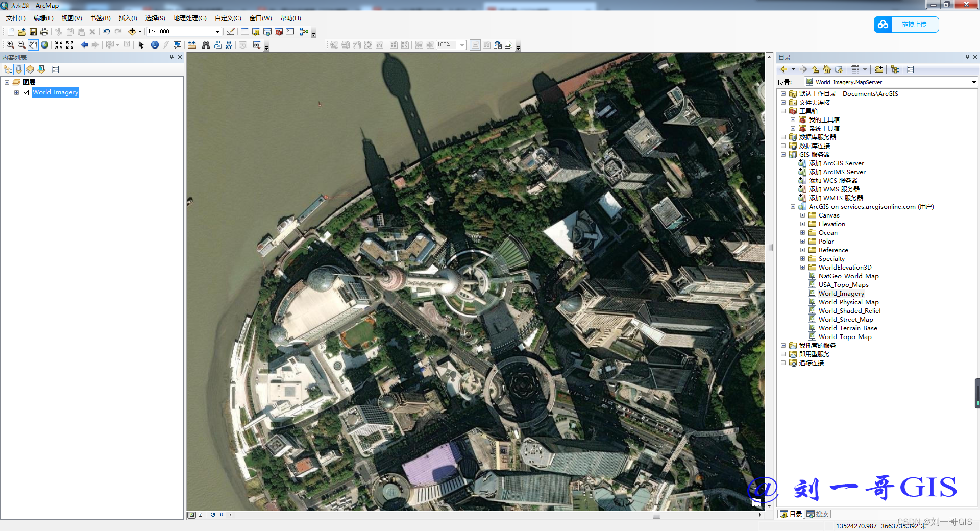Switch to List By Visibility
The width and height of the screenshot is (980, 531).
(x=30, y=69)
